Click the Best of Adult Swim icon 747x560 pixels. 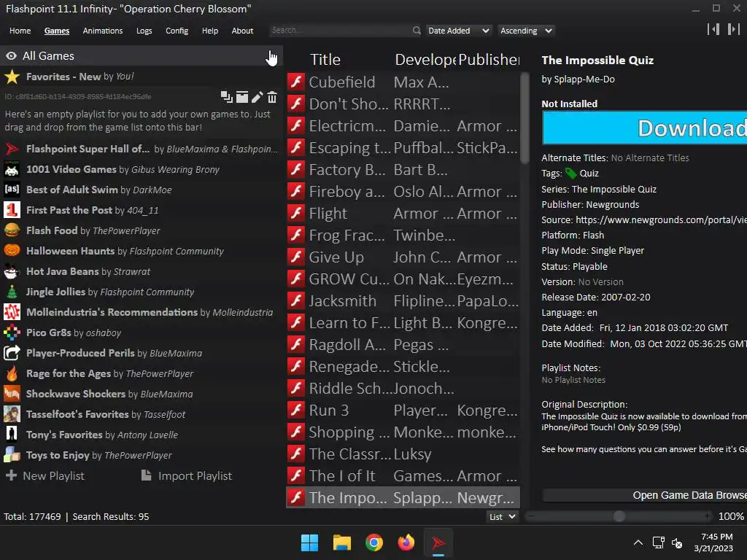tap(12, 190)
